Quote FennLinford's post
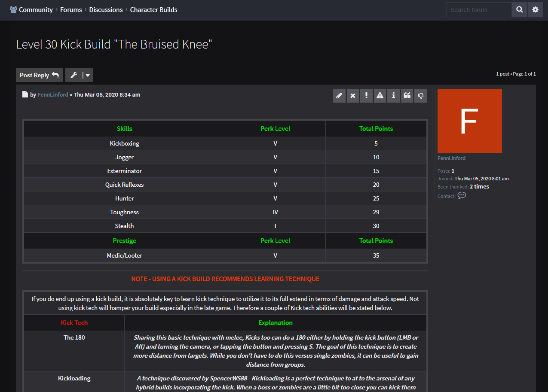This screenshot has width=548, height=392. 407,95
